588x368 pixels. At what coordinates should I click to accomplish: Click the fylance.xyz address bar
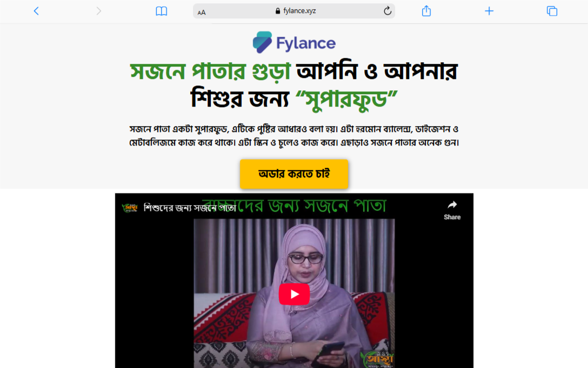coord(294,11)
